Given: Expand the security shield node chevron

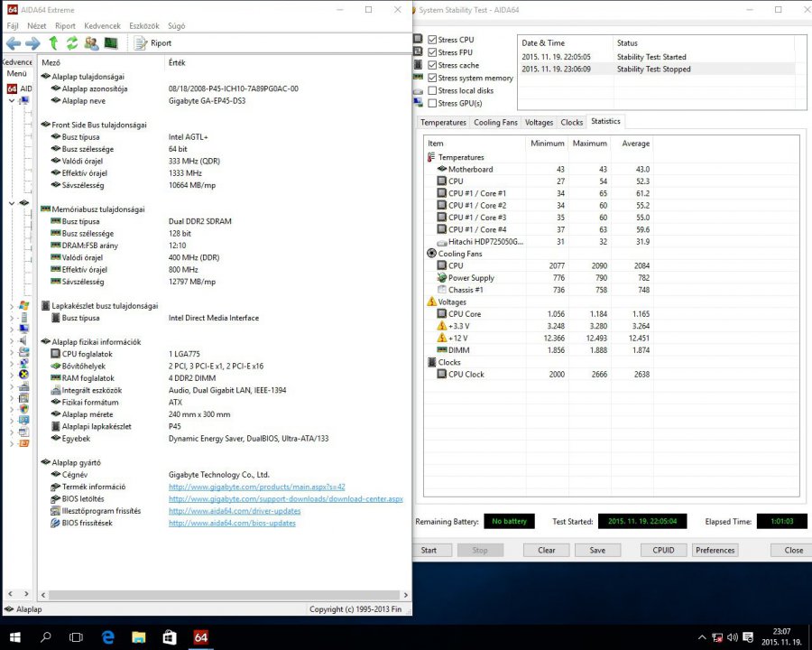Looking at the screenshot, I should (12, 410).
